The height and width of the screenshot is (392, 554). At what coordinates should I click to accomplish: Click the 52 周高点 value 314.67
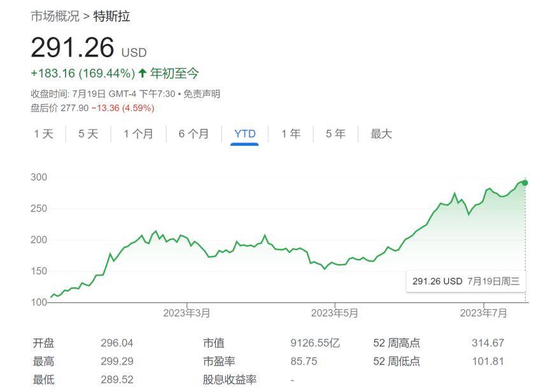[487, 343]
